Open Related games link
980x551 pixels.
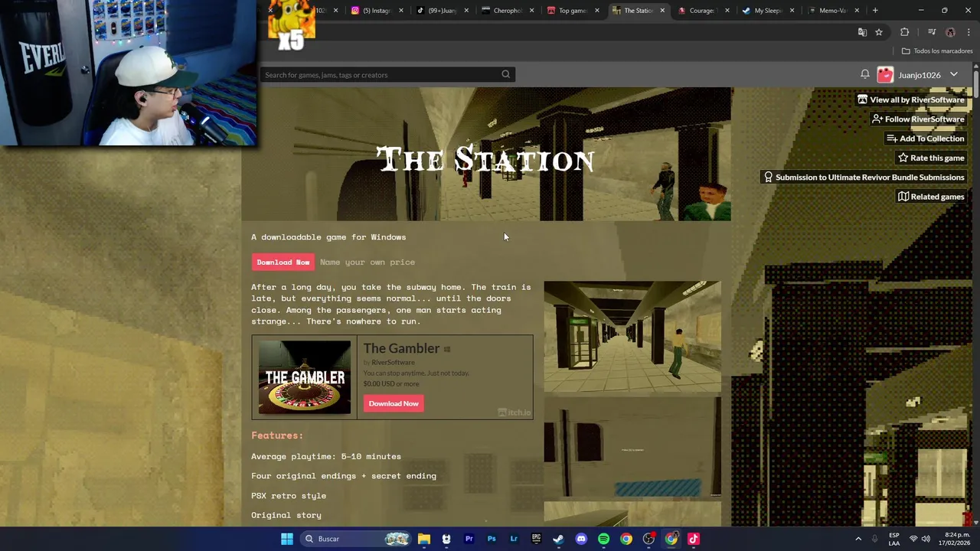pyautogui.click(x=931, y=197)
